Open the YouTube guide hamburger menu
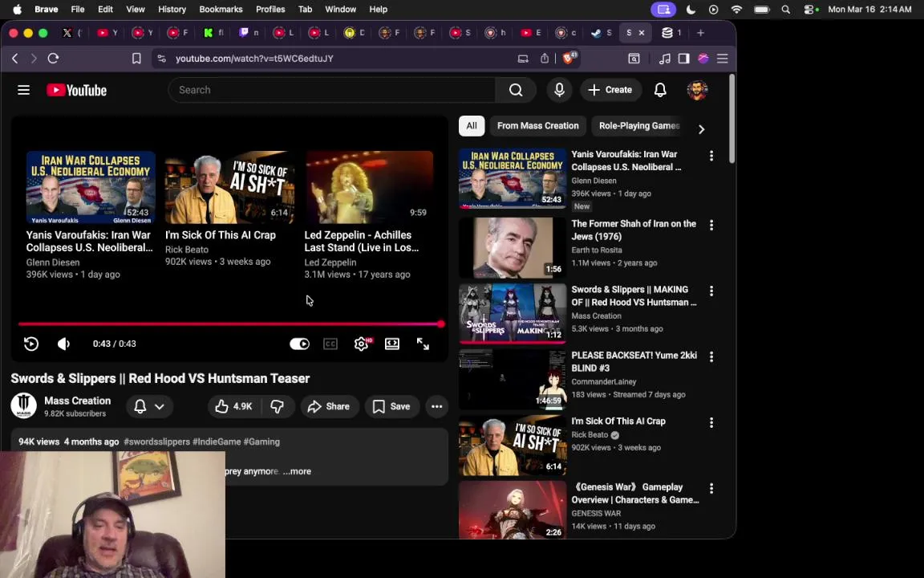This screenshot has height=578, width=924. point(23,90)
